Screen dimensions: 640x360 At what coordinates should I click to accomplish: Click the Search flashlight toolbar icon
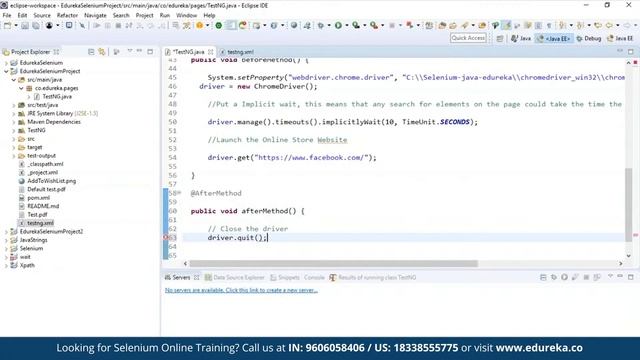(x=465, y=25)
